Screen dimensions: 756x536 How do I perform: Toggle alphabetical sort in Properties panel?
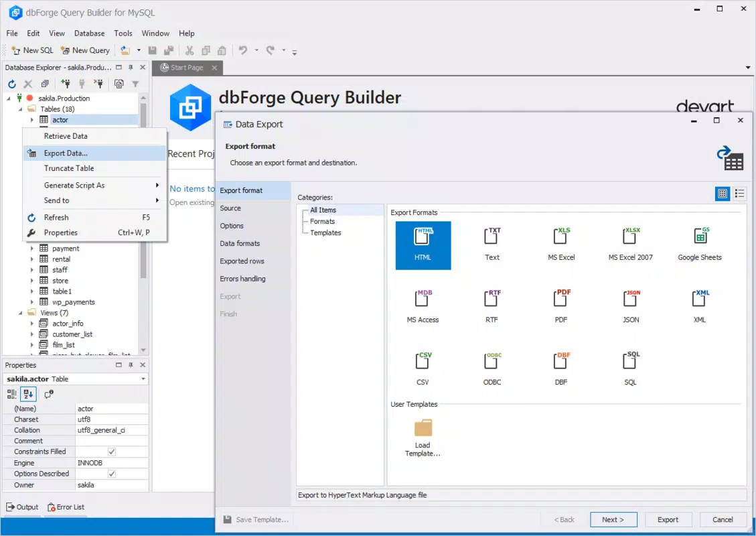[x=28, y=395]
